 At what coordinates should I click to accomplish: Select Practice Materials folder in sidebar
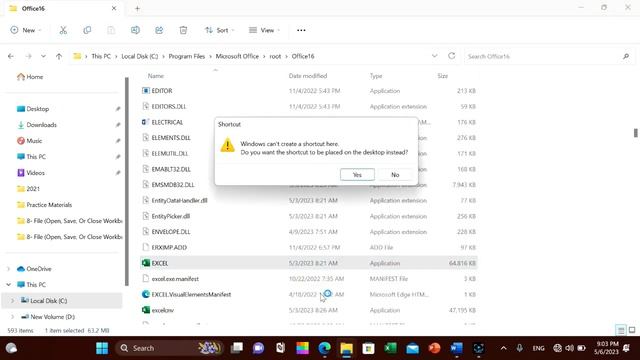(x=44, y=205)
